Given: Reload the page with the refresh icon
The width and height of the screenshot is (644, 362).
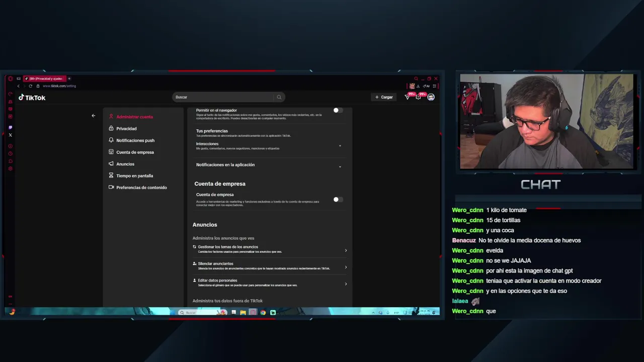Looking at the screenshot, I should [30, 86].
